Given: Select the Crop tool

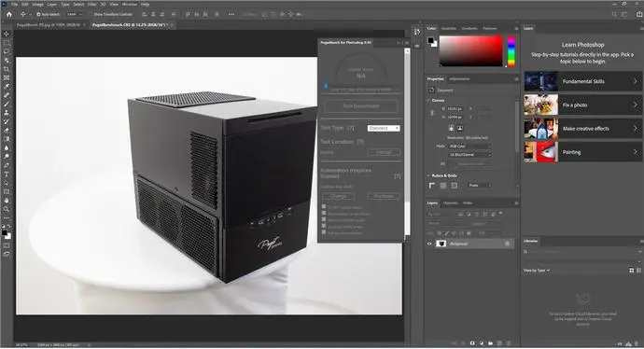Looking at the screenshot, I should point(7,69).
